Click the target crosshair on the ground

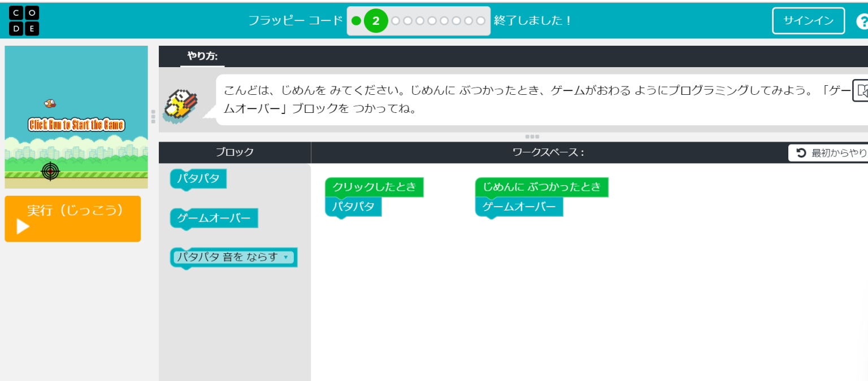(x=50, y=170)
